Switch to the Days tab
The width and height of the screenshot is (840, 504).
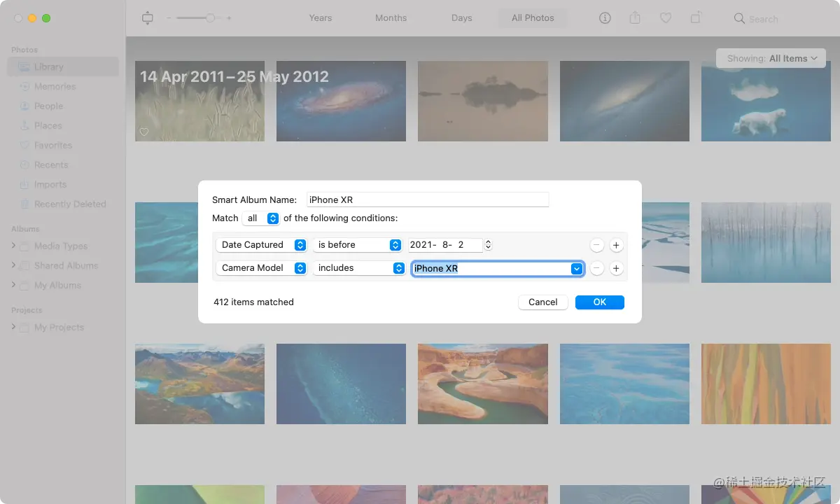coord(462,18)
